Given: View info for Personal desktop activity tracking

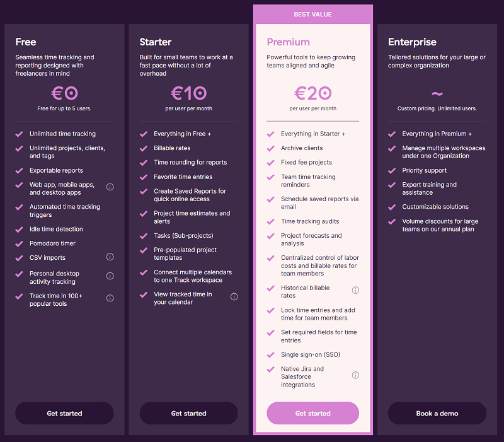Looking at the screenshot, I should [x=110, y=276].
